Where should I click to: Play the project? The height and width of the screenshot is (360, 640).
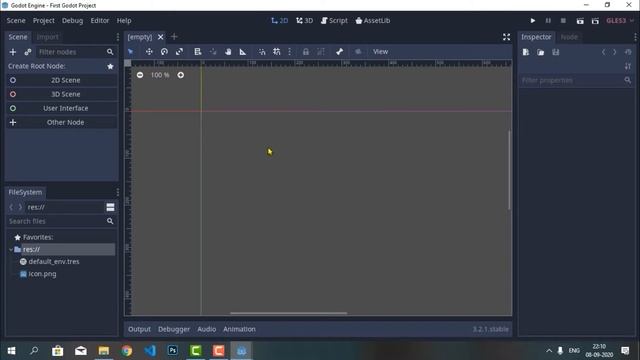tap(533, 20)
